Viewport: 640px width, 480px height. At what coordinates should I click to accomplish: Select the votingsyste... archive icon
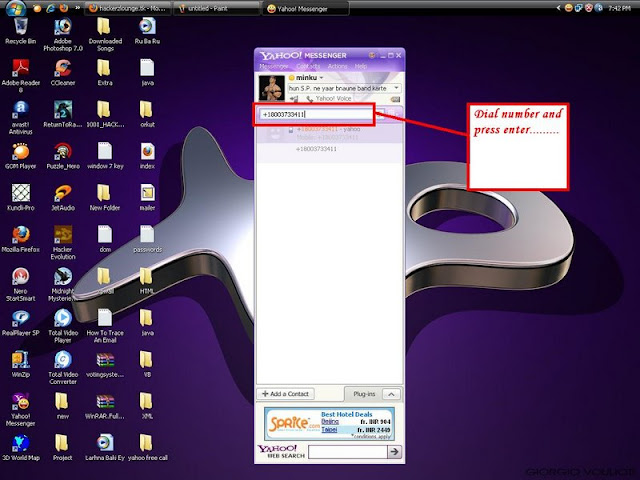coord(105,364)
